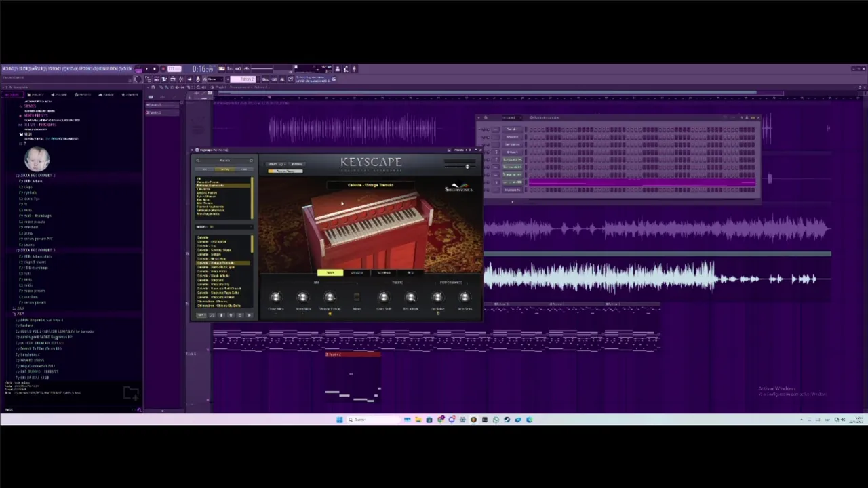
Task: Click the Keyscape master volume slider
Action: pos(460,166)
